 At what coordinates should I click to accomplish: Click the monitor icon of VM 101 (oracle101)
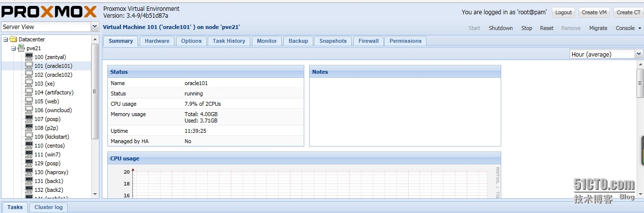coord(29,66)
